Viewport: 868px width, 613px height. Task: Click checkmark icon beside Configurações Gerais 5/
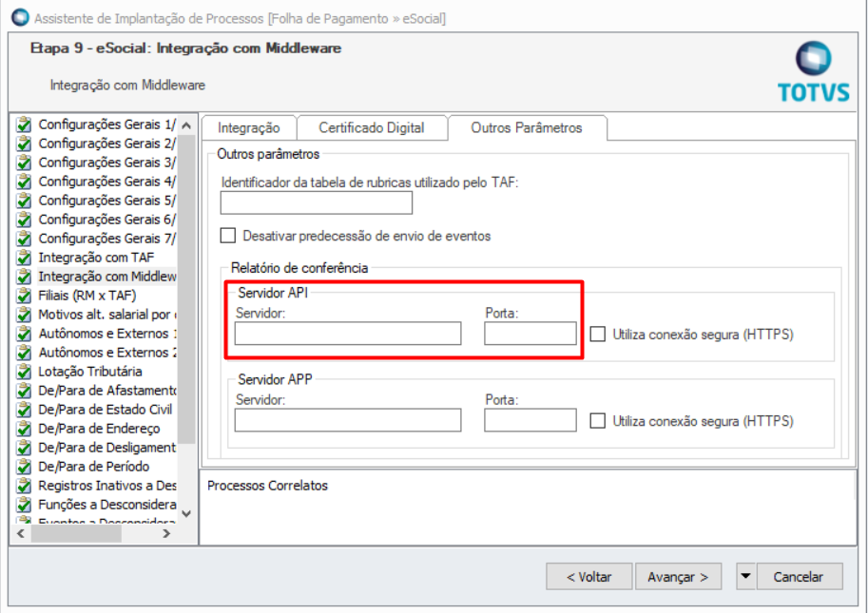24,201
